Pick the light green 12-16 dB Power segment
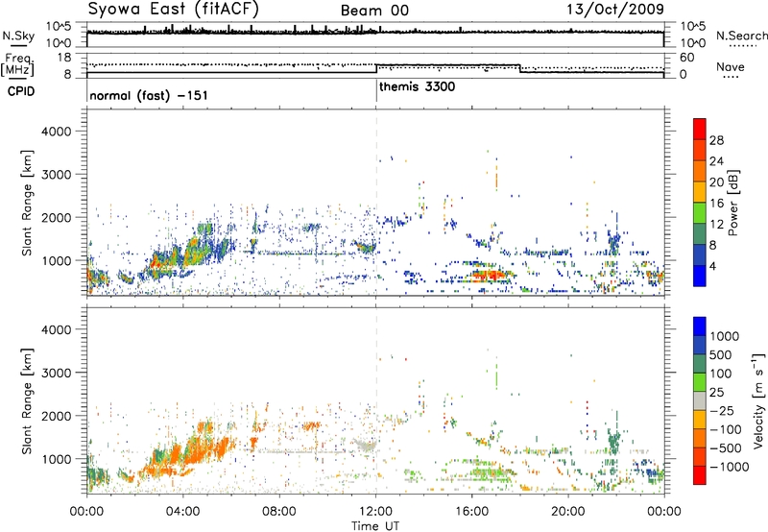This screenshot has width=768, height=532. (700, 212)
